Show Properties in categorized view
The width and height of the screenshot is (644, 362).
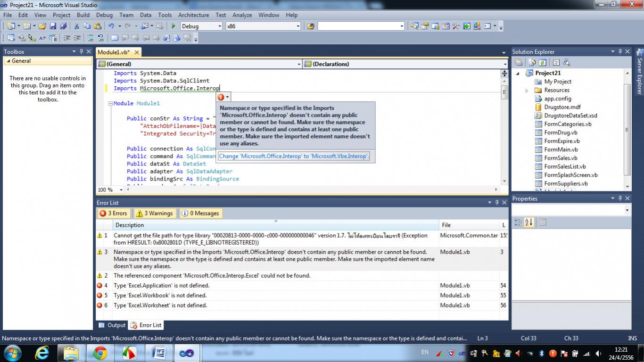[x=518, y=222]
